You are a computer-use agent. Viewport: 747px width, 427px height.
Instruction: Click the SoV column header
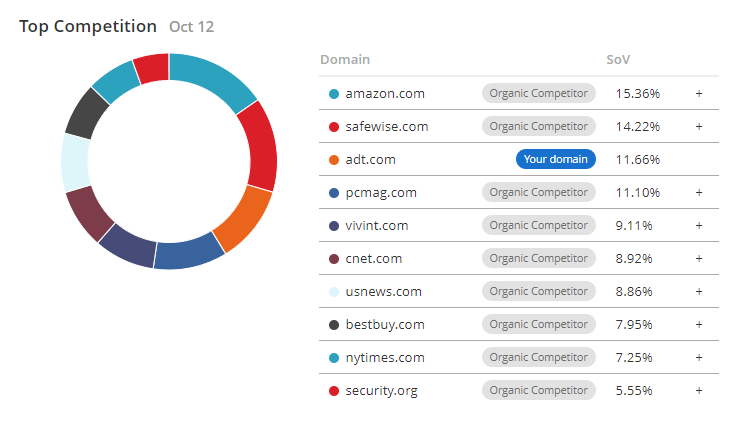click(x=618, y=60)
